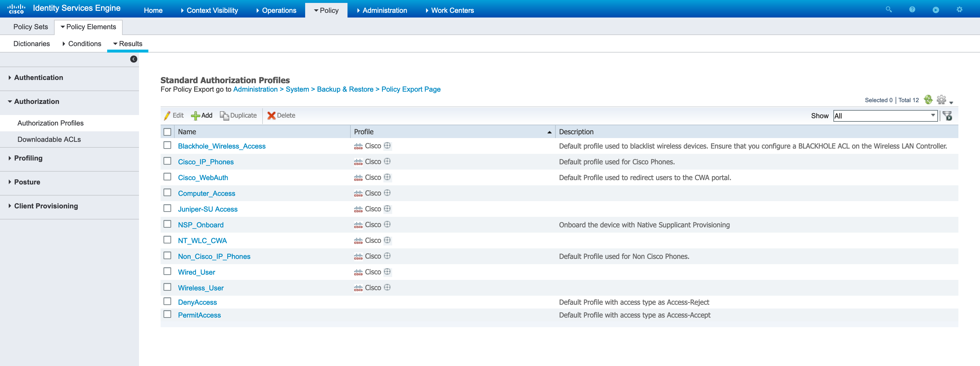Image resolution: width=980 pixels, height=366 pixels.
Task: Click the filter funnel icon beside Show
Action: click(947, 116)
